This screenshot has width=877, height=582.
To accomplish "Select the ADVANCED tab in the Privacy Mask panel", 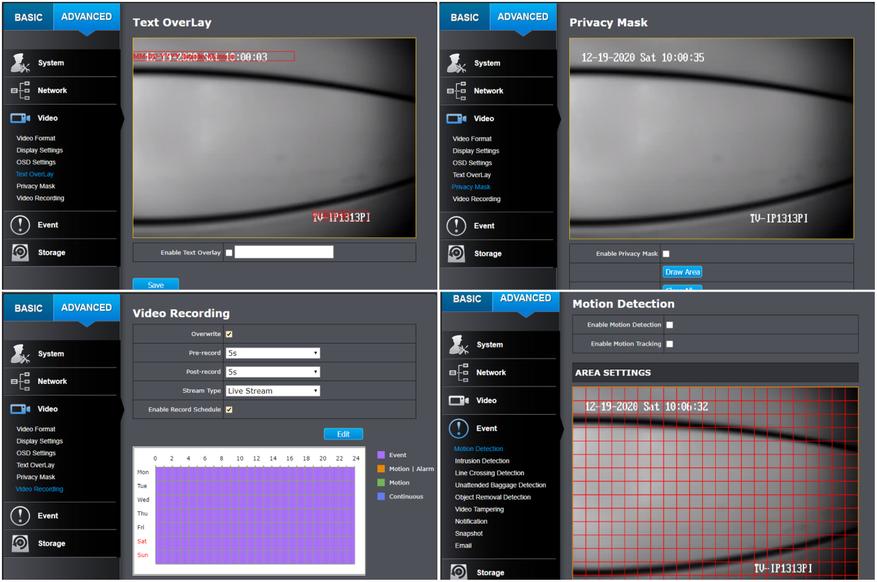I will (x=523, y=17).
